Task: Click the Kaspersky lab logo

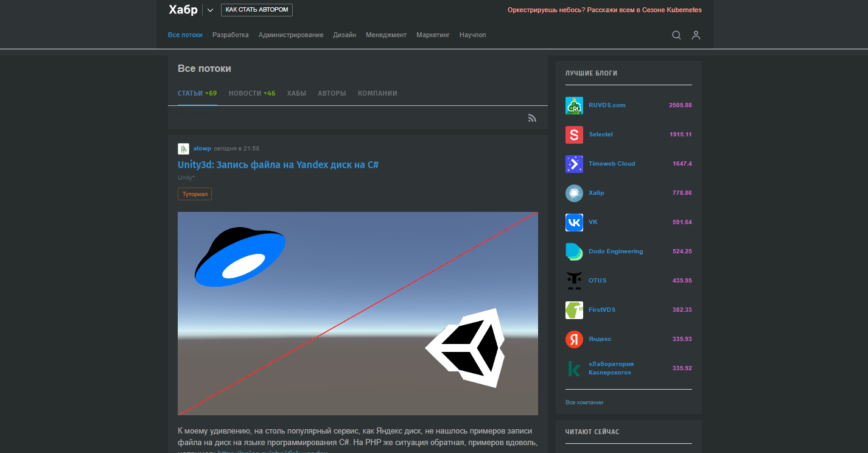Action: point(574,368)
